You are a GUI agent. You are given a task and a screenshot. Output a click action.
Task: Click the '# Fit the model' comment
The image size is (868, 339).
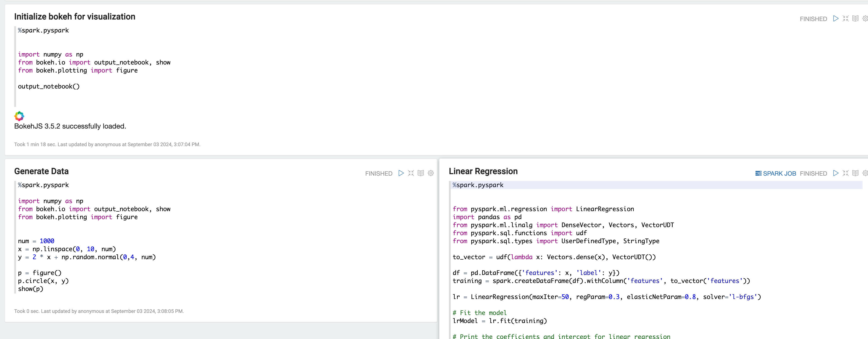[480, 313]
